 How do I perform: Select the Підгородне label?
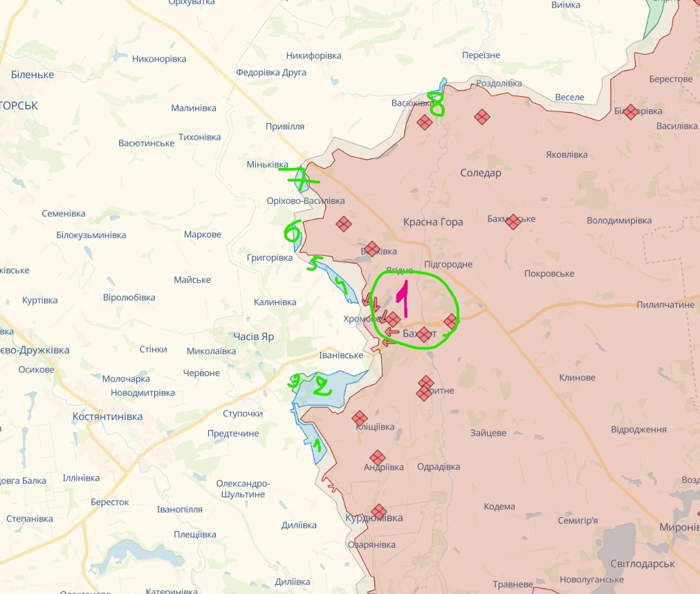coord(448,264)
